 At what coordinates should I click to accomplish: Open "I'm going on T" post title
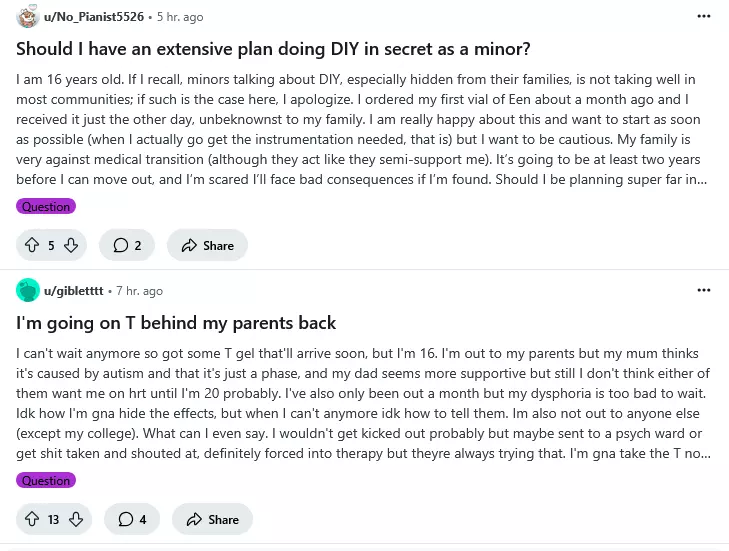tap(176, 323)
